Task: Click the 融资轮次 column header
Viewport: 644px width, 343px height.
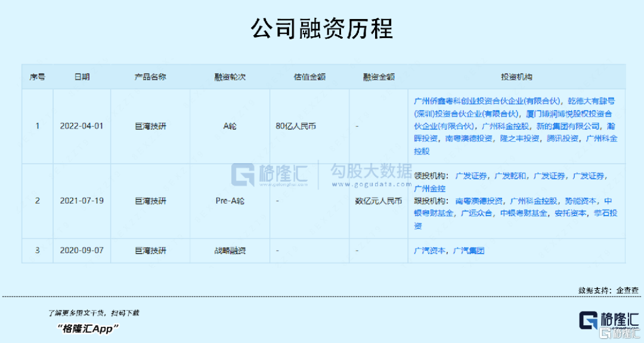Action: 230,77
